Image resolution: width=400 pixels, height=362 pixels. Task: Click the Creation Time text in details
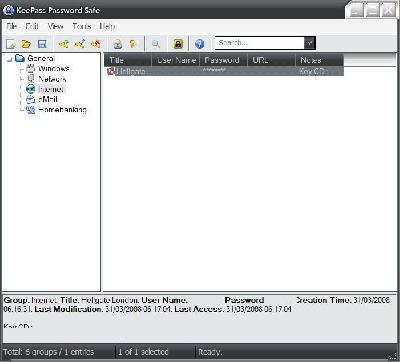tap(323, 300)
